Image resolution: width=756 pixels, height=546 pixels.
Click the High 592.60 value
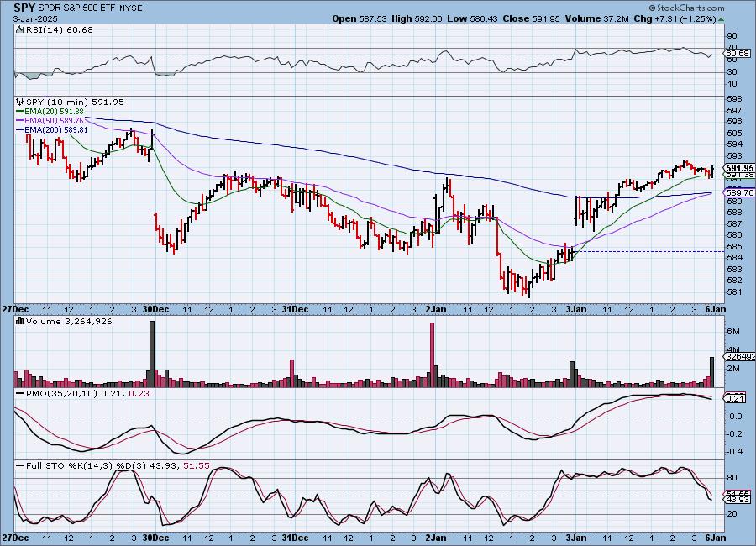point(417,18)
